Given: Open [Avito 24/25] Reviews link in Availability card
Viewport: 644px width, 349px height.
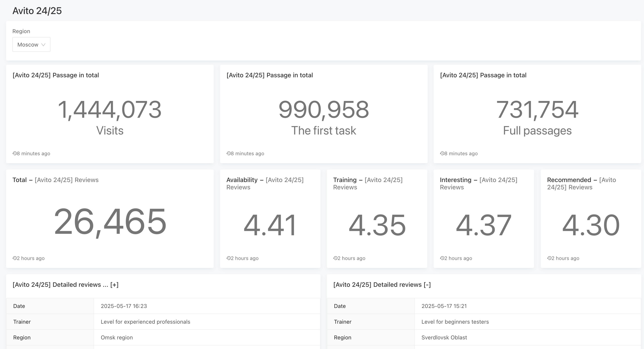Looking at the screenshot, I should [x=285, y=180].
